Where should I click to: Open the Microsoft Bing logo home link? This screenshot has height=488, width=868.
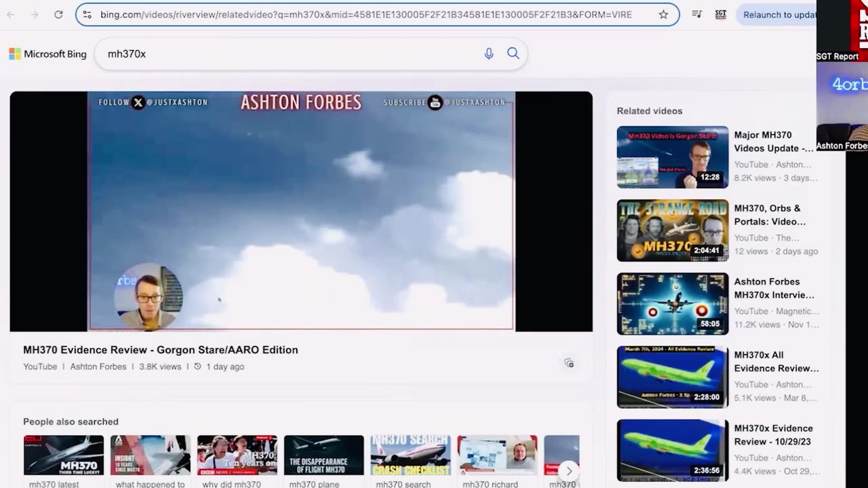click(47, 54)
